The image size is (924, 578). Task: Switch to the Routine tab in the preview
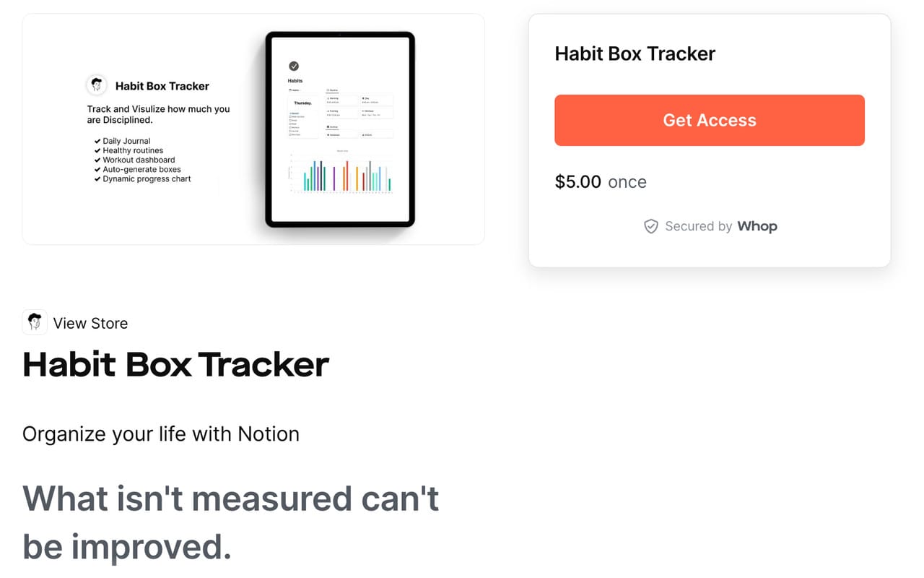[x=332, y=90]
